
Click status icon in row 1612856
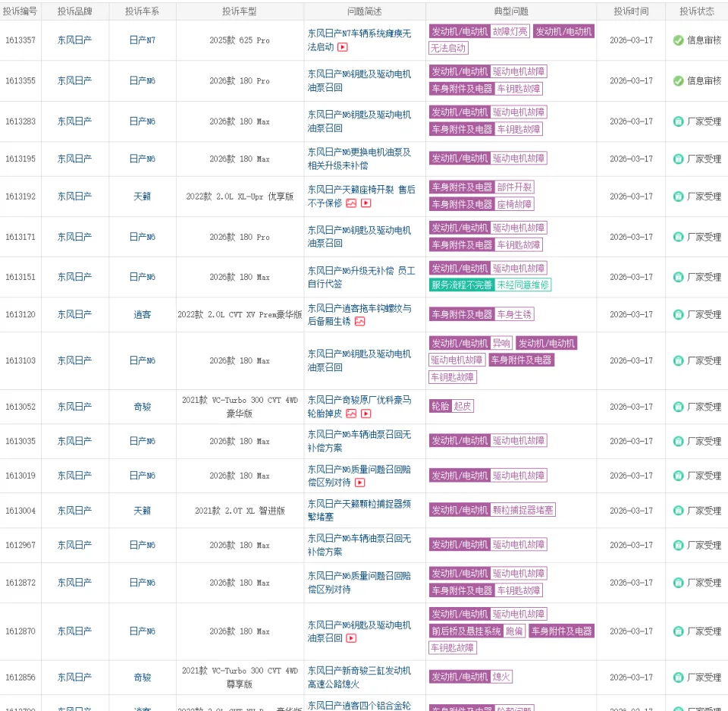tap(678, 677)
